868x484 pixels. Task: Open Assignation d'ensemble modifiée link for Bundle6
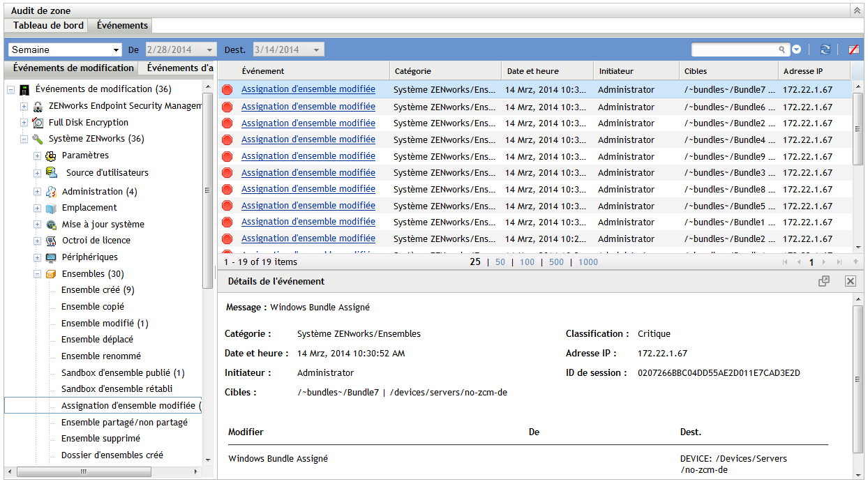point(308,107)
